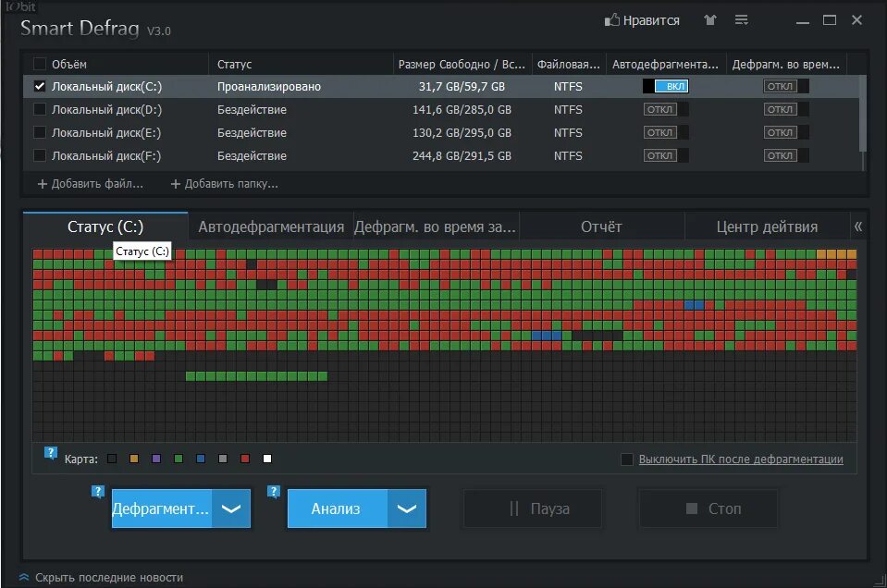The width and height of the screenshot is (887, 588).
Task: Click Скрыть последние новости link
Action: pyautogui.click(x=109, y=577)
